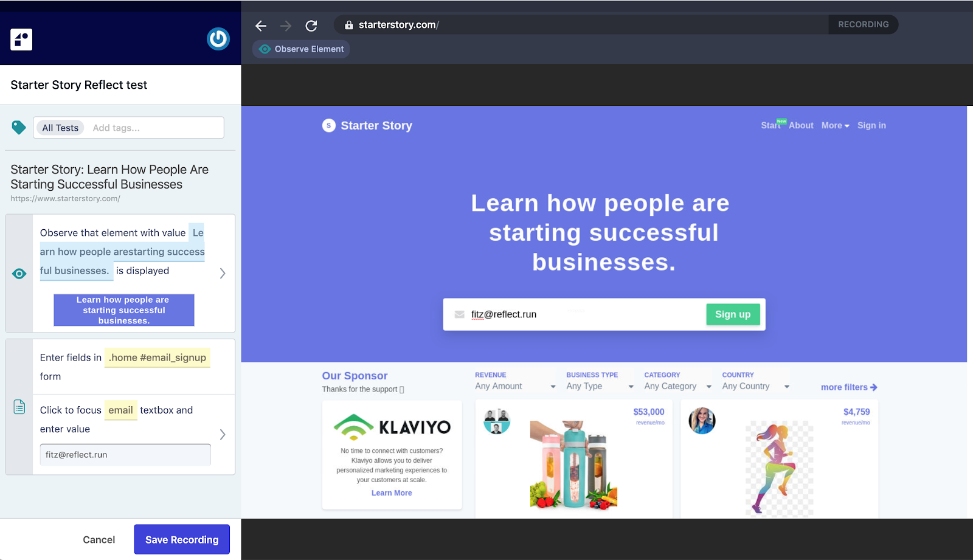Reload the page with the refresh icon

tap(311, 26)
